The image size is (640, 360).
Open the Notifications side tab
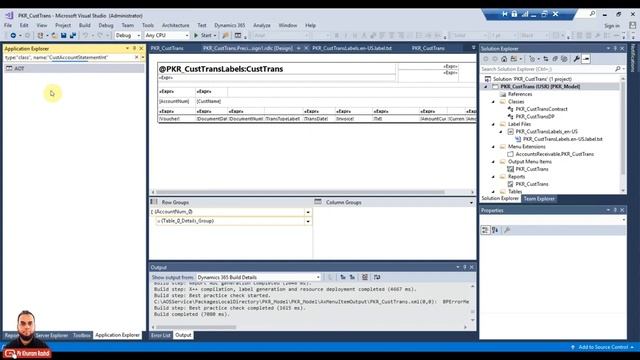[x=633, y=58]
